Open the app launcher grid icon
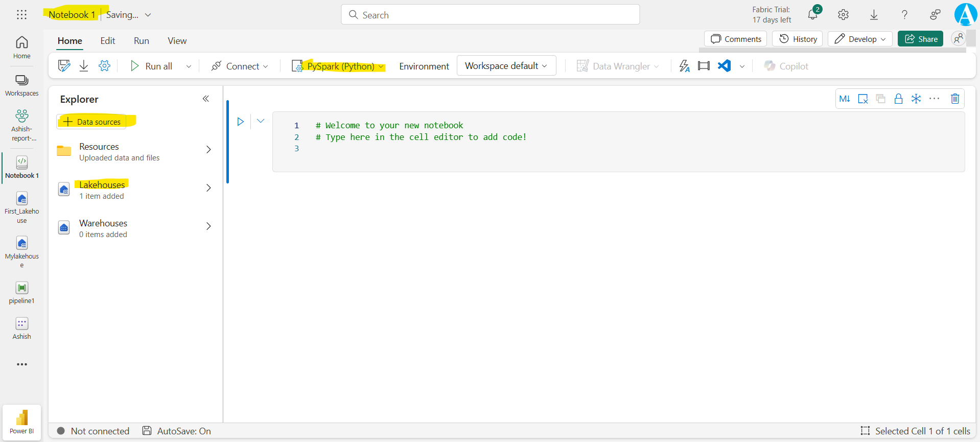This screenshot has height=442, width=980. click(21, 15)
